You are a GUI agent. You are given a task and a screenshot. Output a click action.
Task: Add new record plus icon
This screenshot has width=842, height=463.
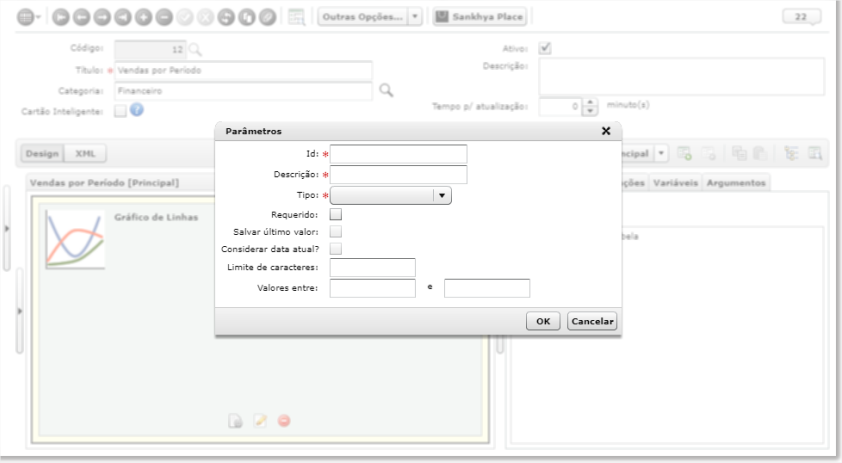143,17
